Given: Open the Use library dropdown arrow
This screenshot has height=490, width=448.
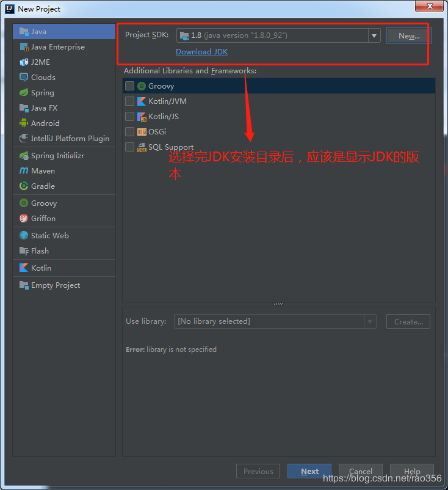Looking at the screenshot, I should coord(370,321).
